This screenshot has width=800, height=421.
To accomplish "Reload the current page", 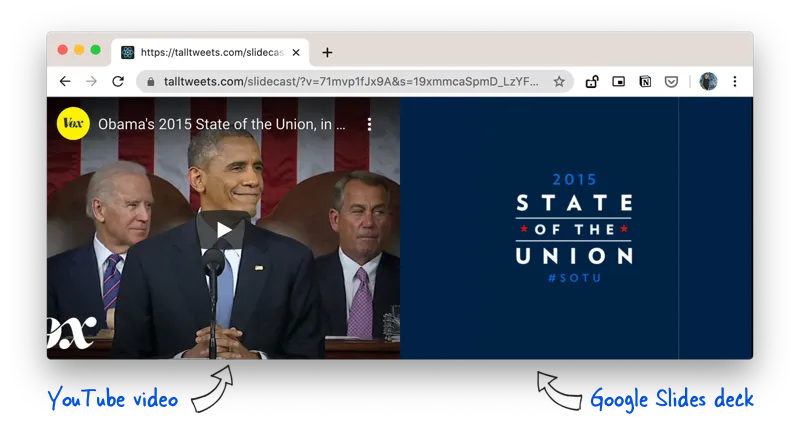I will pos(118,82).
